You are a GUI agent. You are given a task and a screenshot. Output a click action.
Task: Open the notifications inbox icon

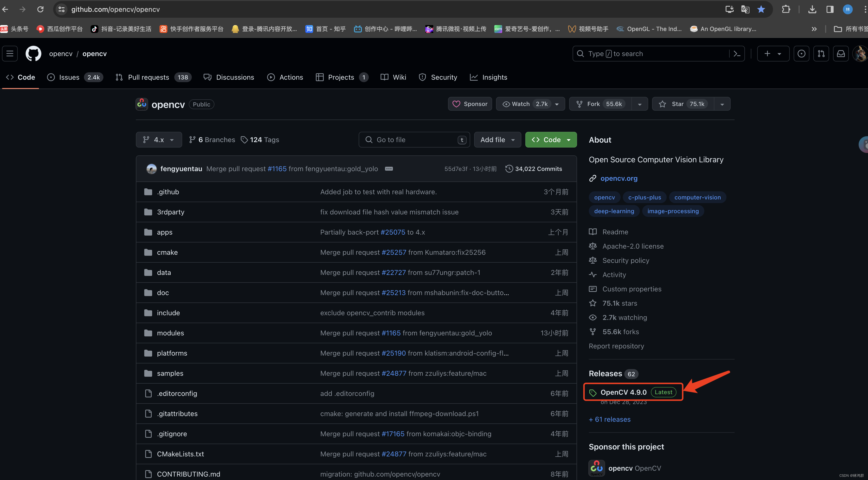coord(841,54)
